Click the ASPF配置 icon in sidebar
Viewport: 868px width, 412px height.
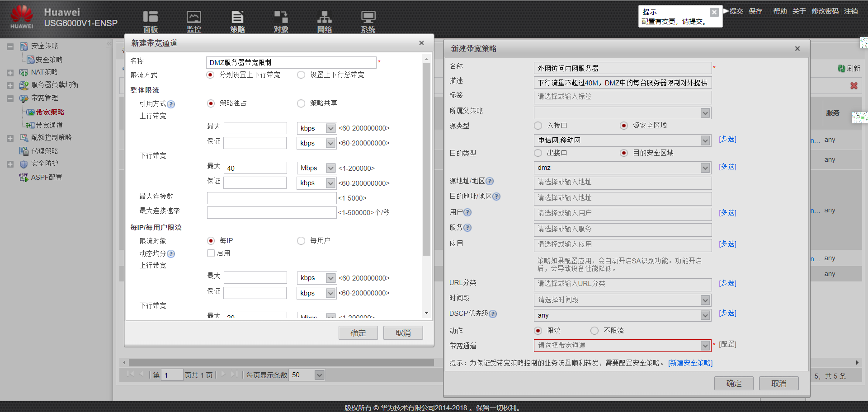[x=24, y=177]
